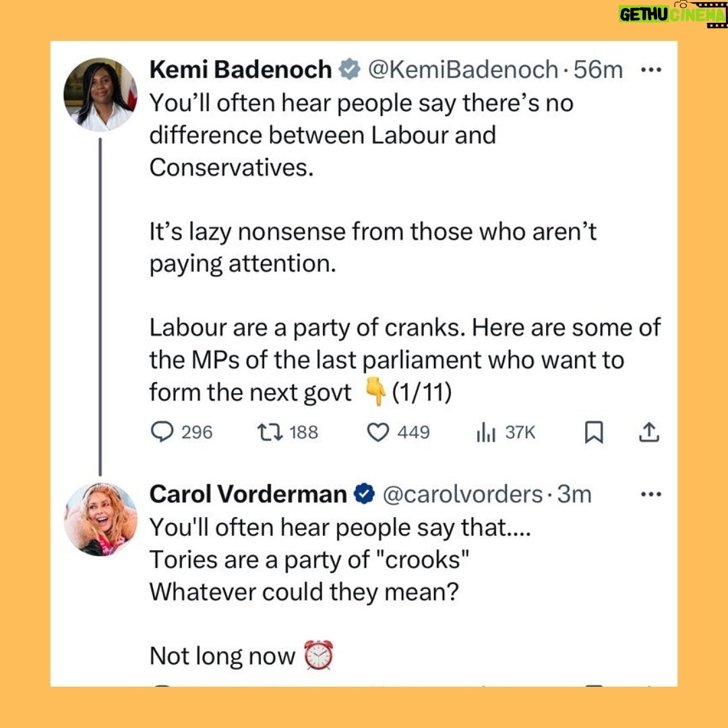Open more options on Kemi Badenoch's tweet
Screen dimensions: 728x728
650,69
